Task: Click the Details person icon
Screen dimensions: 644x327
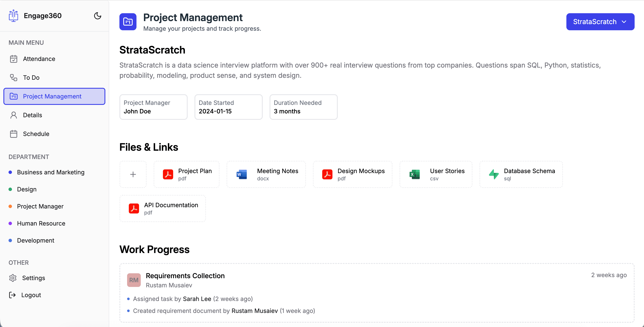Action: [13, 115]
